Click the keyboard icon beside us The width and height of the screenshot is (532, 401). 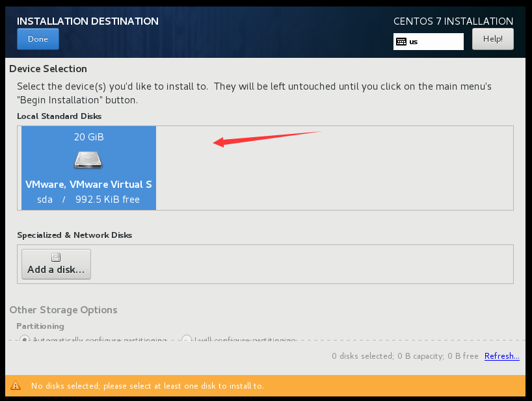tap(401, 42)
